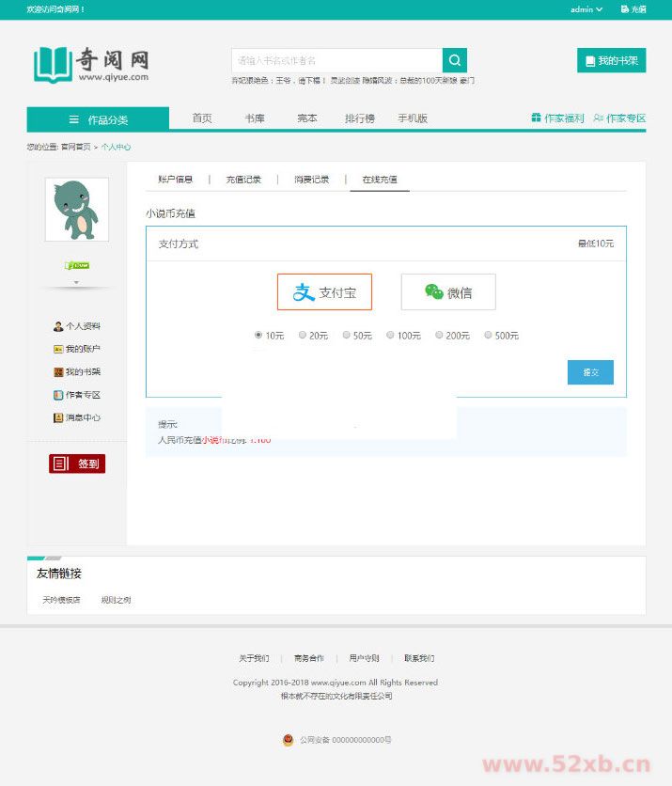
Task: Go to 排行榜 in the navigation bar
Action: (x=359, y=118)
